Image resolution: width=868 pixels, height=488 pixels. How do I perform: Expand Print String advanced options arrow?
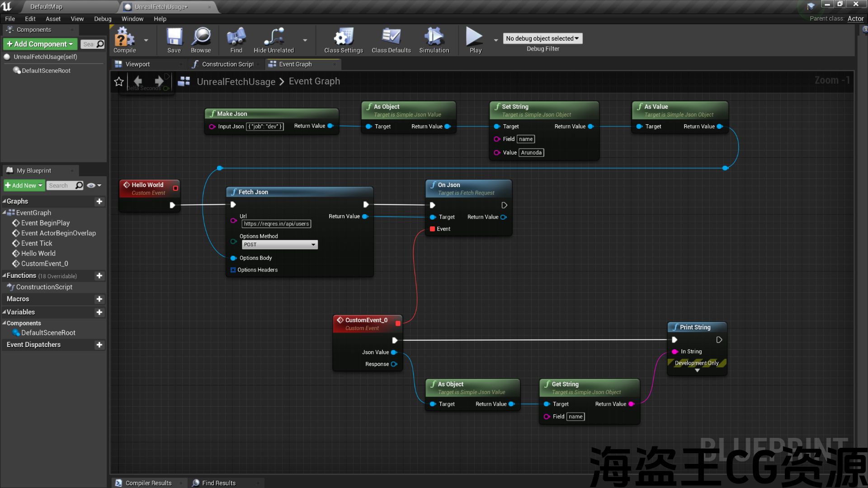[697, 371]
